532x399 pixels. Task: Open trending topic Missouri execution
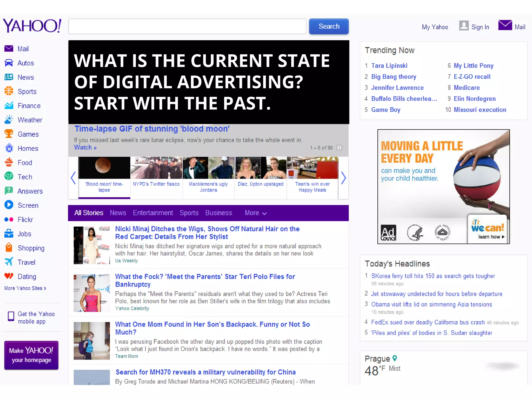click(x=480, y=110)
